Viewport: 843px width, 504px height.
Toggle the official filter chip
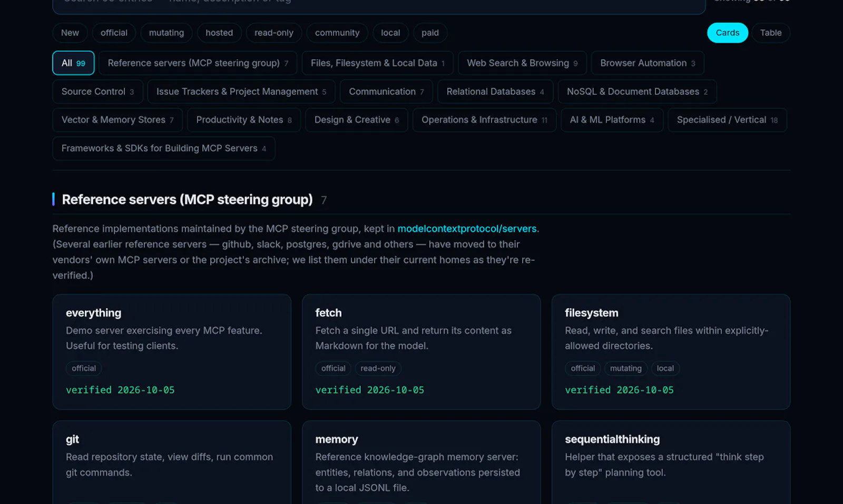pos(114,33)
